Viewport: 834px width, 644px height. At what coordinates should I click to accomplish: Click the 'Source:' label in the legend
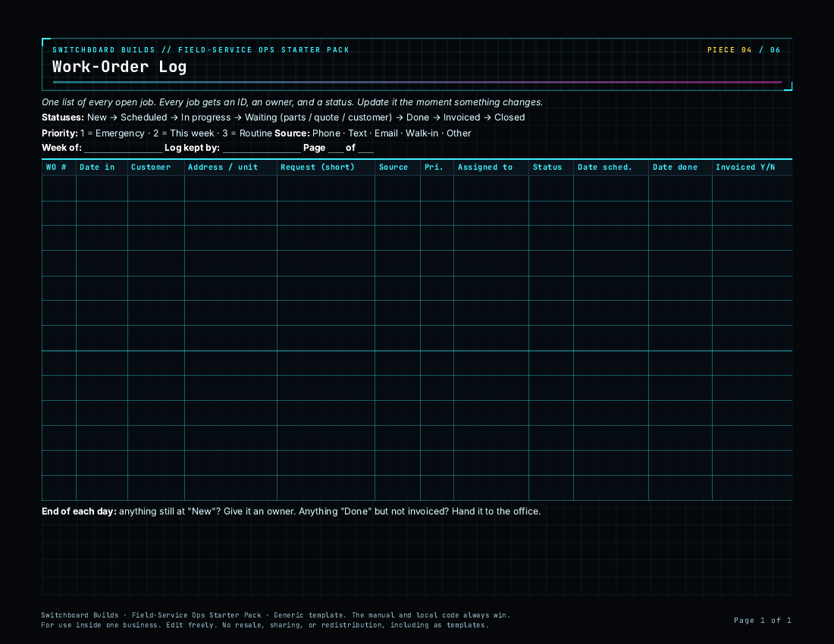point(292,133)
